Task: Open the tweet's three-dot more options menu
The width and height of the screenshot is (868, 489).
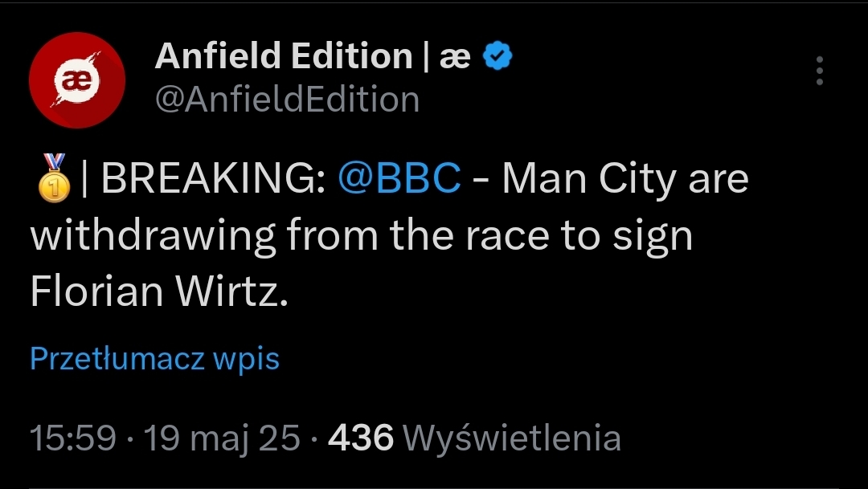Action: point(820,71)
